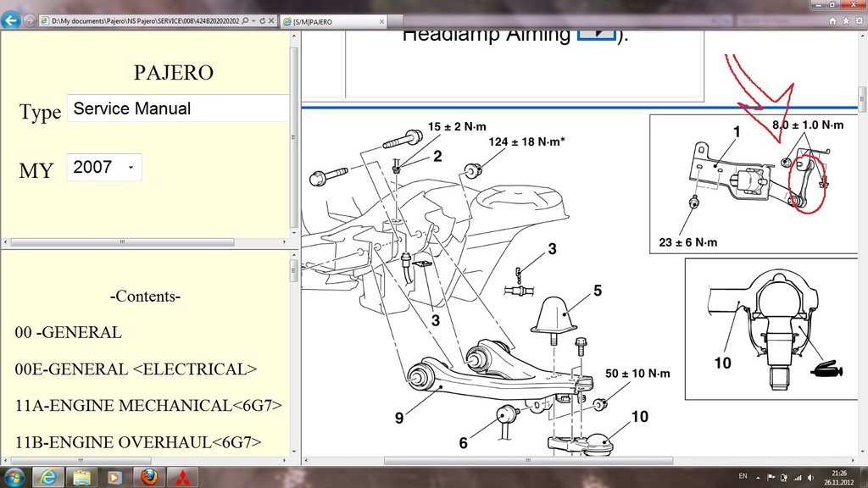Click the PAJERO heading text

[x=173, y=73]
